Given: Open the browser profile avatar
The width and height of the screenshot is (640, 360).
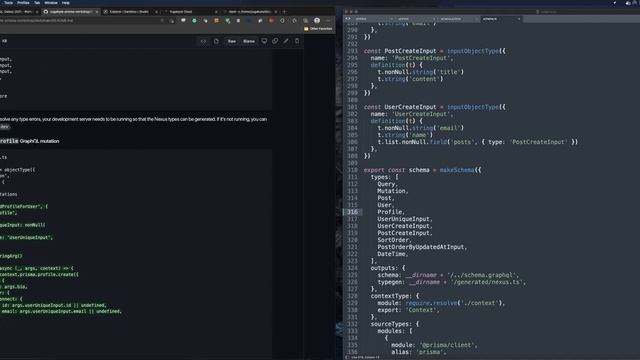Looking at the screenshot, I should click(317, 20).
